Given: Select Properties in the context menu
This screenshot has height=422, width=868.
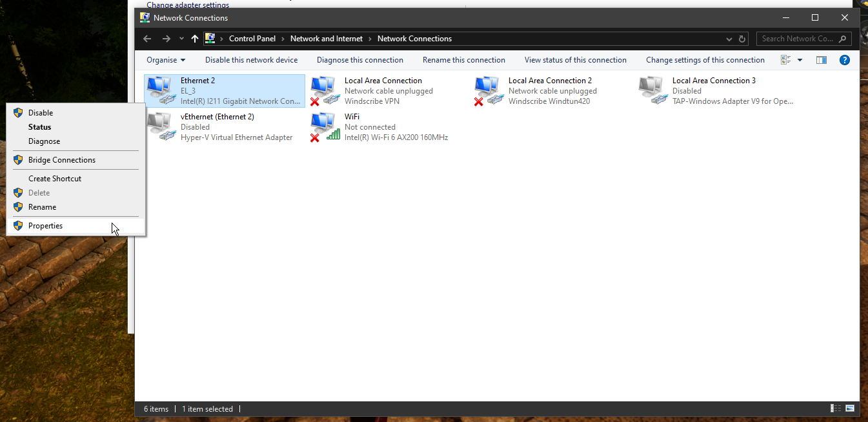Looking at the screenshot, I should pos(76,226).
